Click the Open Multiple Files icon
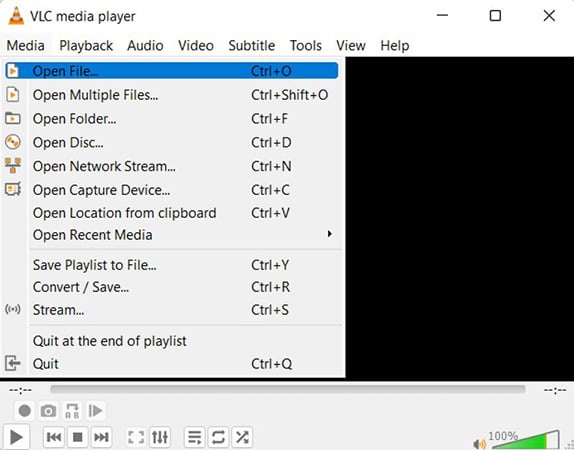Screen dimensions: 574x450 [13, 94]
